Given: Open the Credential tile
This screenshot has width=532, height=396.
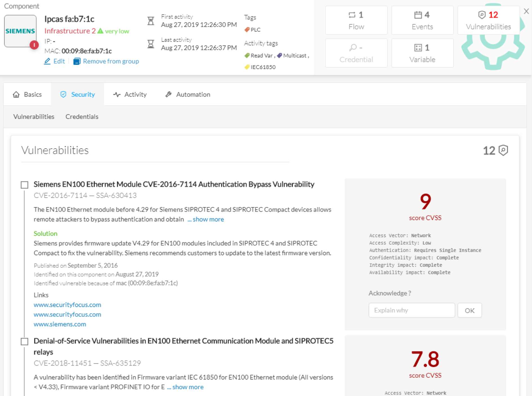Looking at the screenshot, I should coord(356,53).
